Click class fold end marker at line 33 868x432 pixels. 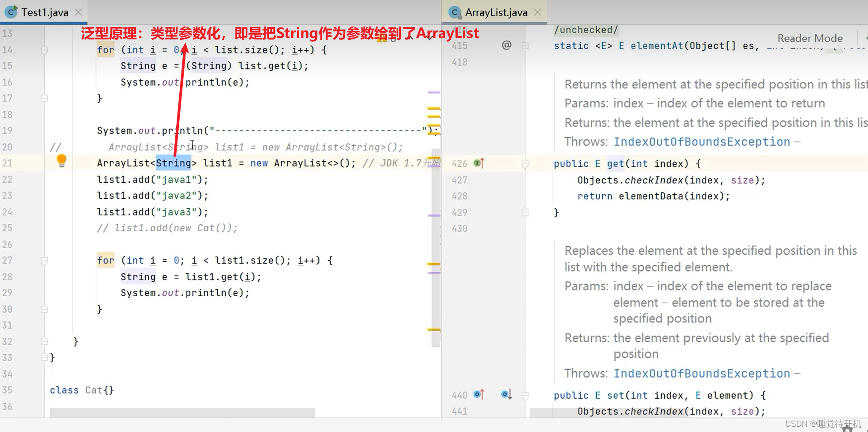coord(44,357)
